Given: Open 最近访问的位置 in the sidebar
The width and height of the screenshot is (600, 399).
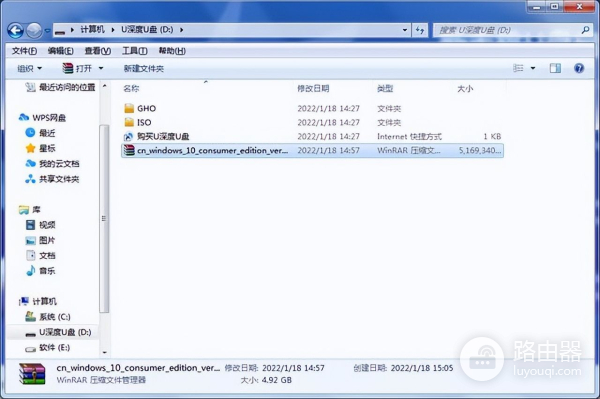Looking at the screenshot, I should [60, 87].
